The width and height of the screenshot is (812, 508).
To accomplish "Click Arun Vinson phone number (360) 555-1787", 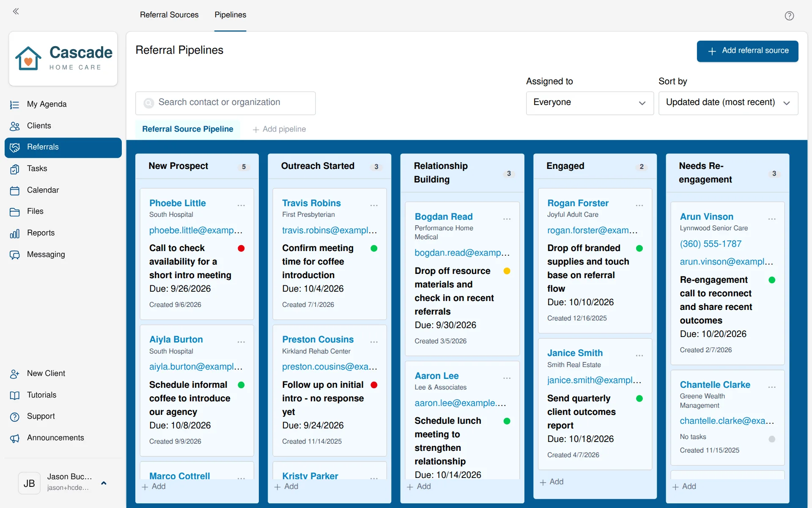I will point(710,244).
